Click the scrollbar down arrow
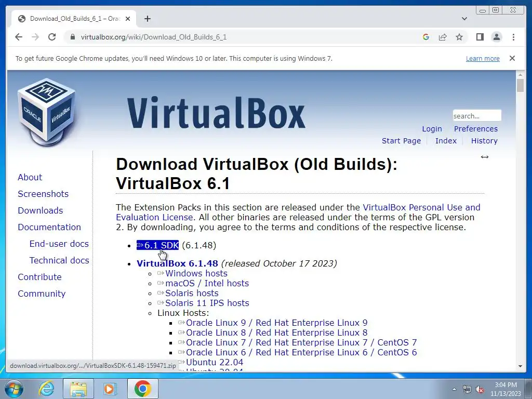The height and width of the screenshot is (399, 532). (520, 366)
